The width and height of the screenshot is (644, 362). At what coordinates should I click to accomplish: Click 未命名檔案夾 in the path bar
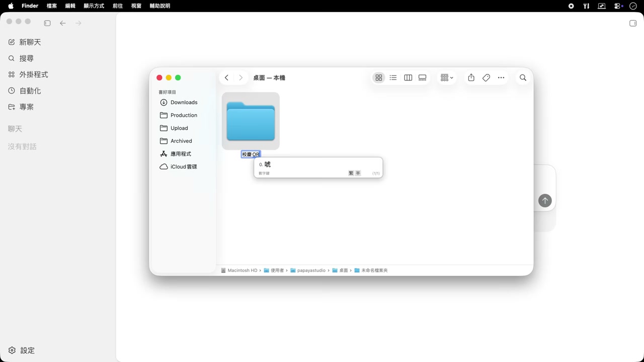click(x=371, y=270)
